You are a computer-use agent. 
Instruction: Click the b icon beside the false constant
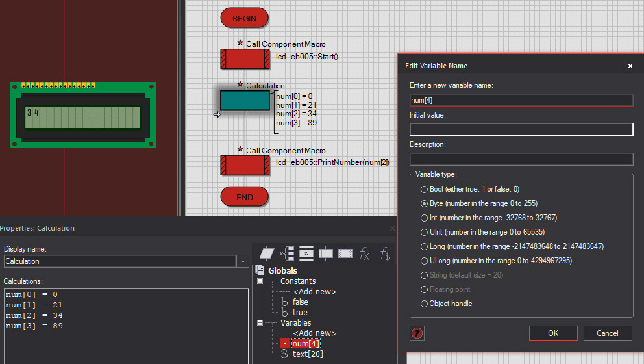click(284, 302)
